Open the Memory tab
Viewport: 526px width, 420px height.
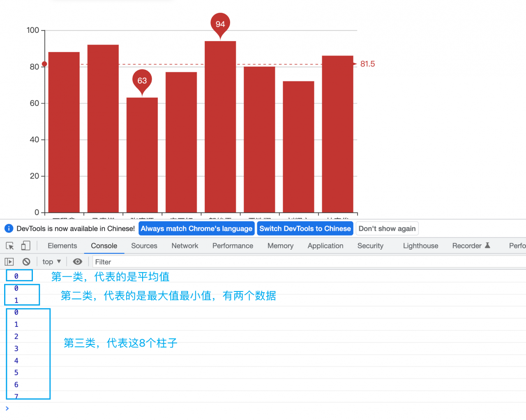[280, 246]
